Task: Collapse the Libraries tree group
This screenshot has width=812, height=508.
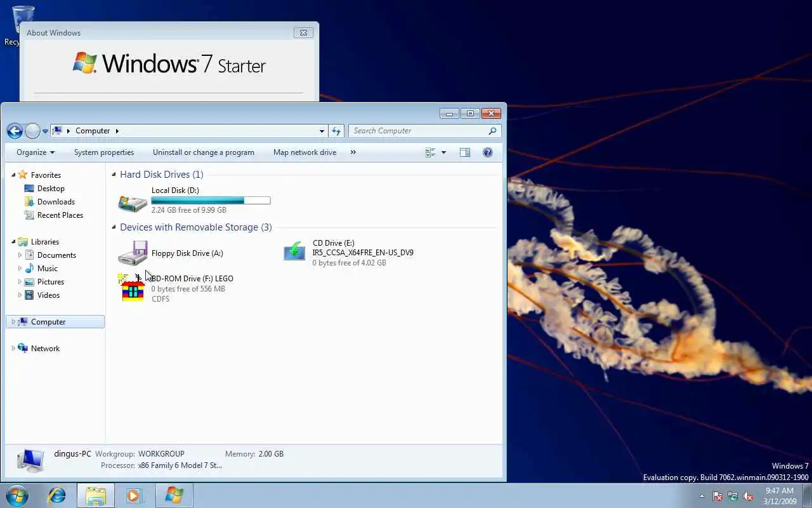Action: (13, 241)
